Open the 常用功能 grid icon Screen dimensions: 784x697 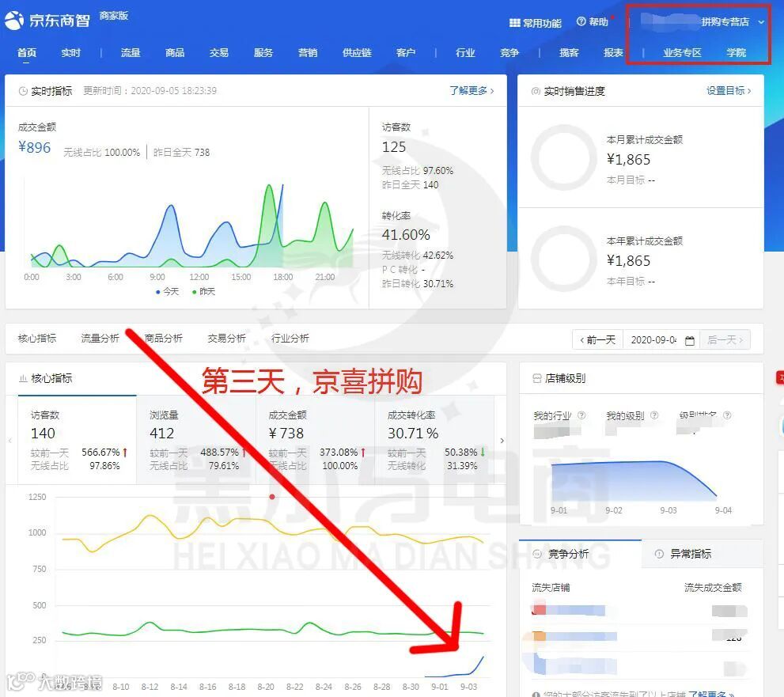tap(514, 23)
